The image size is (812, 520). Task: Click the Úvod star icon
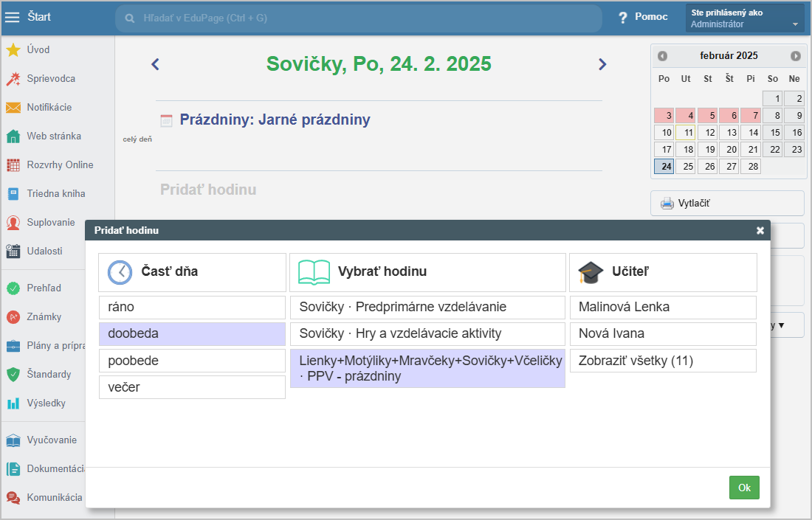(x=13, y=50)
